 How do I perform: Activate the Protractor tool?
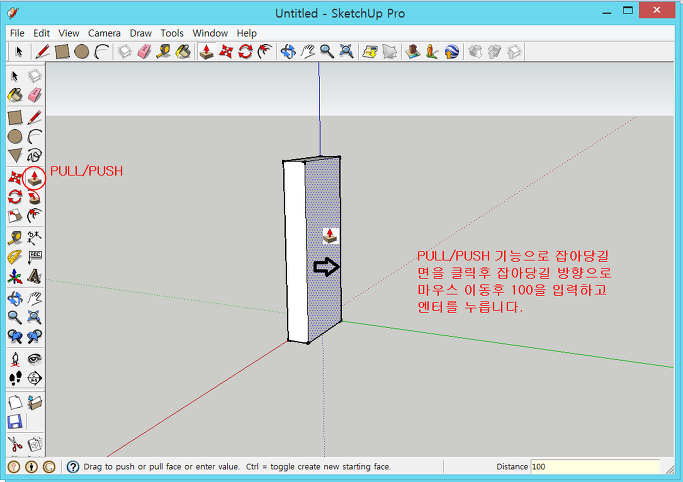pyautogui.click(x=15, y=257)
